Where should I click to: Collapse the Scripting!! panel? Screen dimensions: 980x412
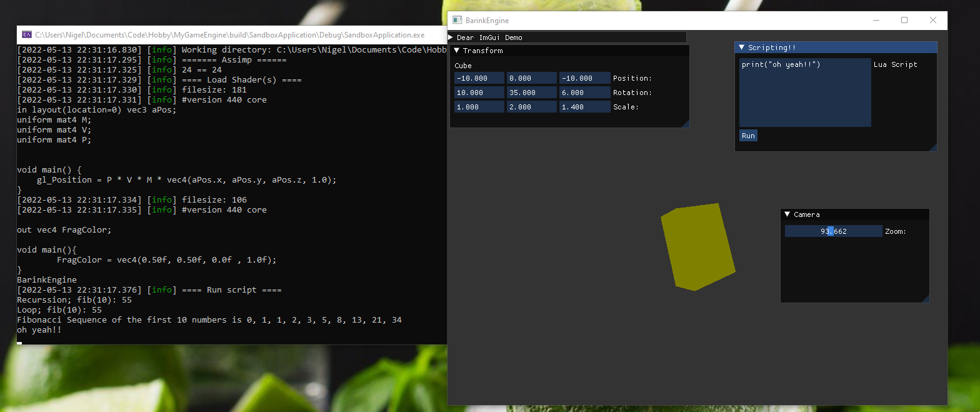[741, 48]
